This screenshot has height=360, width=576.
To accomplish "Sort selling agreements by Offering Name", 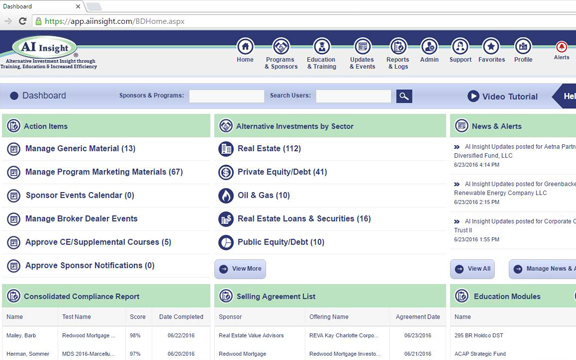I will 329,317.
